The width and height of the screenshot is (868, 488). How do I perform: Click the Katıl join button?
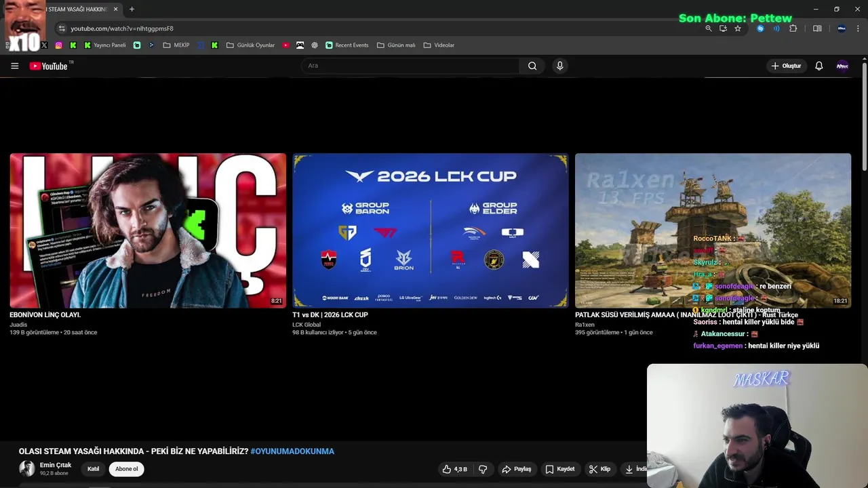click(x=94, y=469)
